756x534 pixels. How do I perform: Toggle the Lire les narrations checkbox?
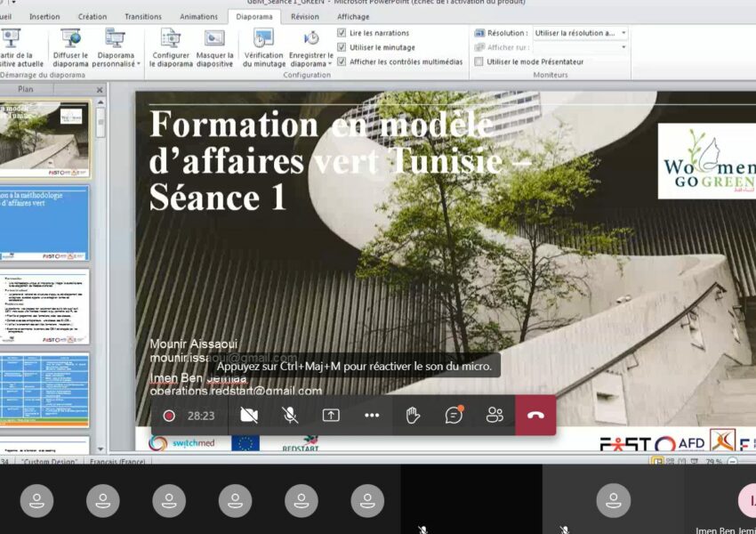pyautogui.click(x=342, y=33)
